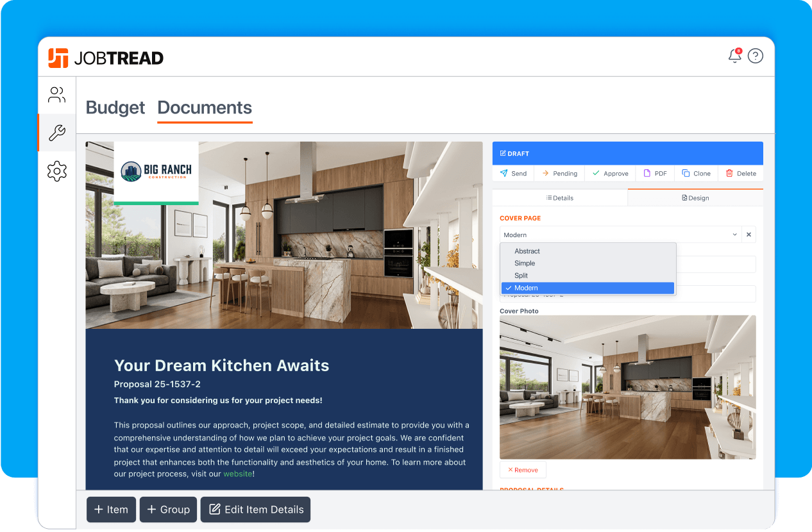Clear the cover page selection with the X
The image size is (812, 532).
click(749, 235)
